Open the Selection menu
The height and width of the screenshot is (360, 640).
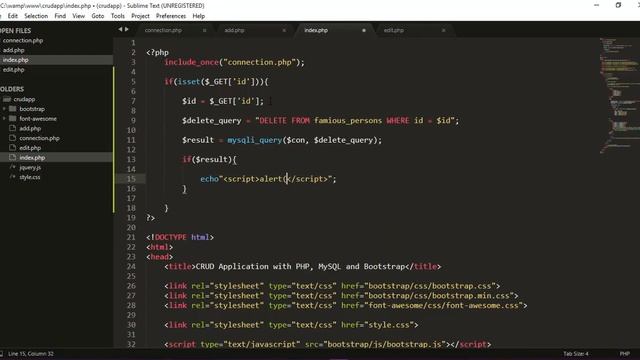[x=36, y=16]
